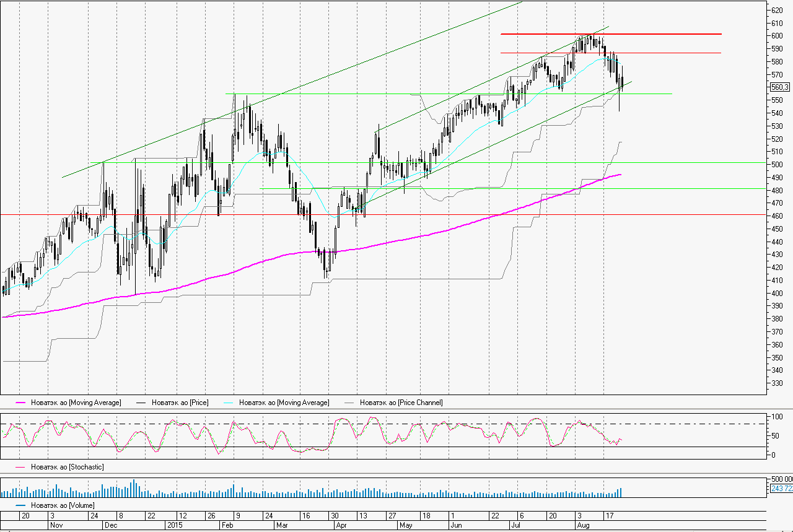Click the cyan Moving Average legend entry
793x532 pixels.
(x=284, y=403)
